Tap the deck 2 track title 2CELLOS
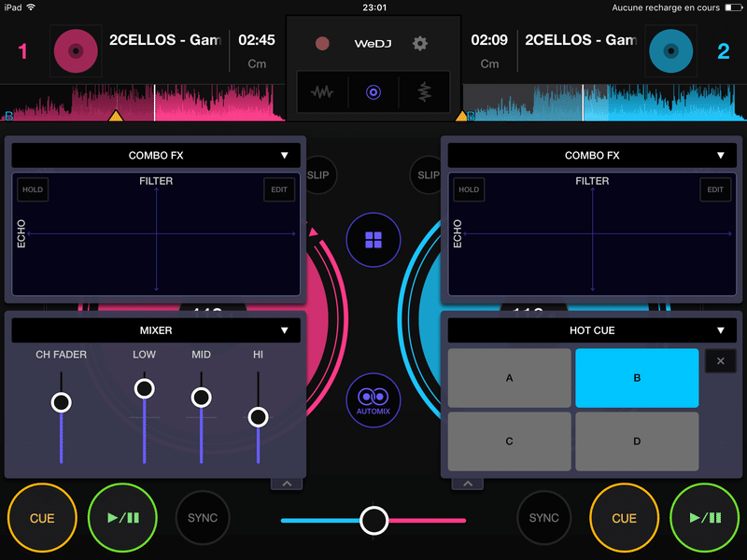Viewport: 747px width, 560px height. click(581, 40)
